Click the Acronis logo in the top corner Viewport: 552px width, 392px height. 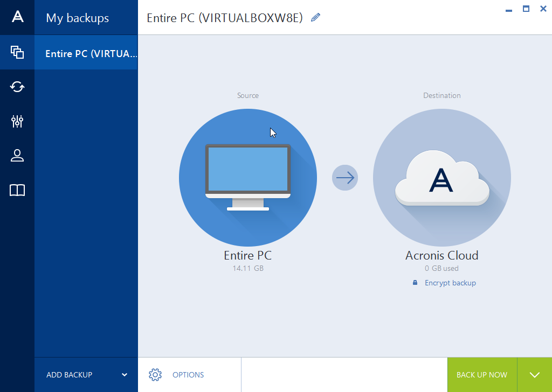(17, 17)
